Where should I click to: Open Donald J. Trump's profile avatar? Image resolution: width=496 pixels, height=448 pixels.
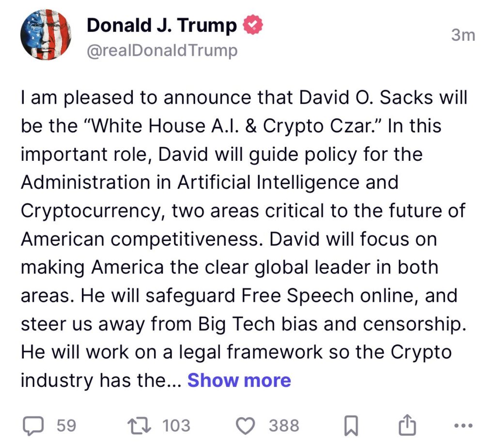(x=46, y=34)
